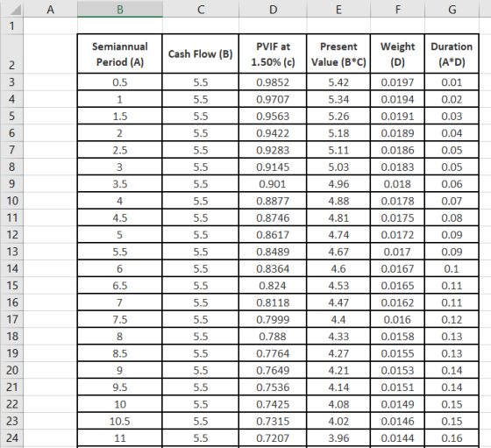The image size is (491, 448).
Task: Select column C header
Action: click(201, 10)
